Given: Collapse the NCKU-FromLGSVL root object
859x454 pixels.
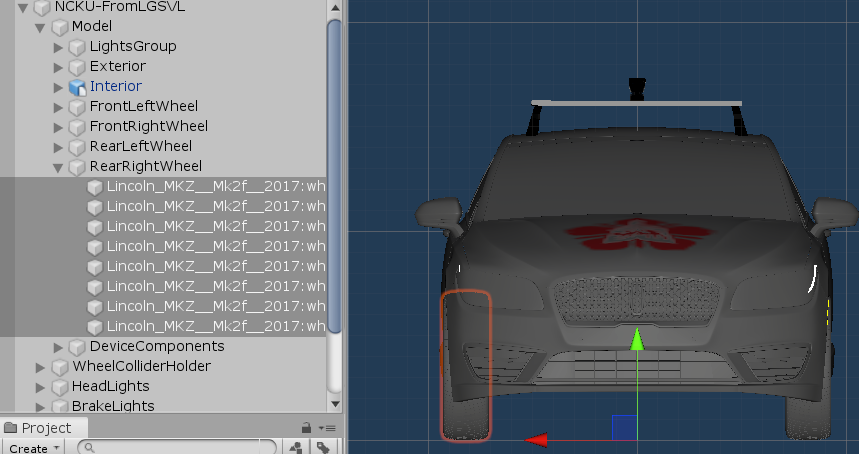Looking at the screenshot, I should [x=22, y=8].
